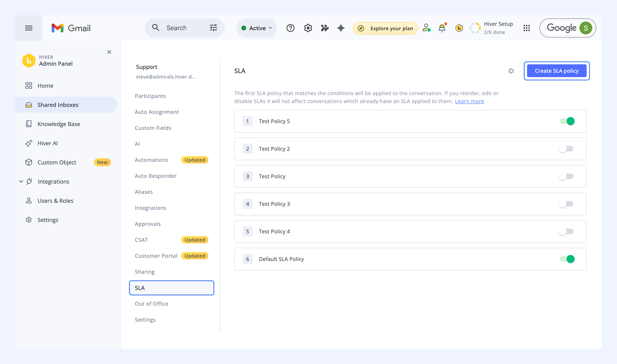Open the user availability status icon
Viewport: 617px width, 364px height.
426,28
